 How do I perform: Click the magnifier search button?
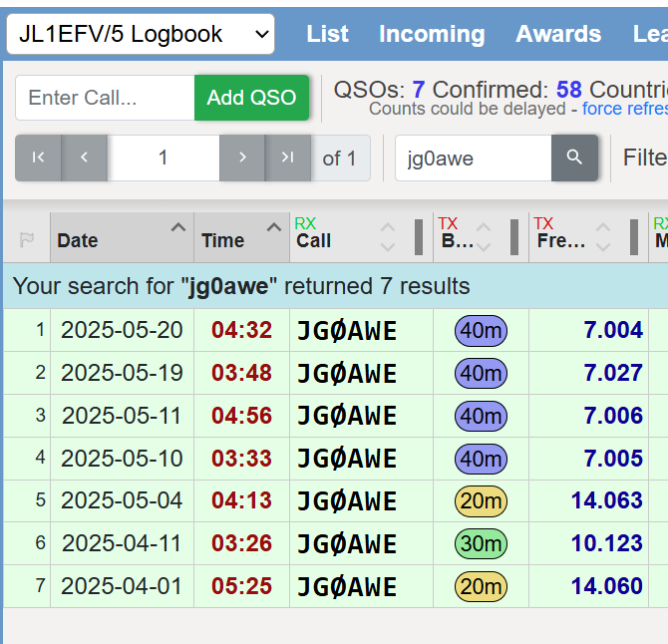(x=574, y=158)
